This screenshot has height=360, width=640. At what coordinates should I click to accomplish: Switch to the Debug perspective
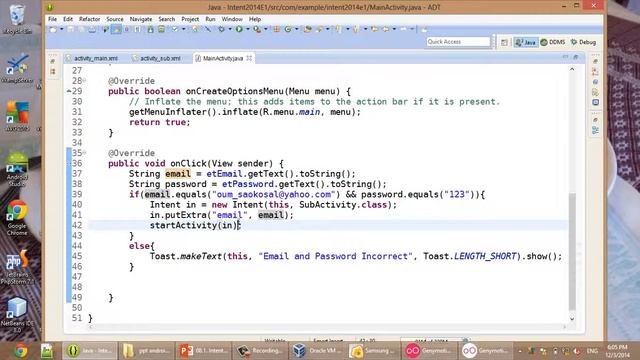(584, 42)
